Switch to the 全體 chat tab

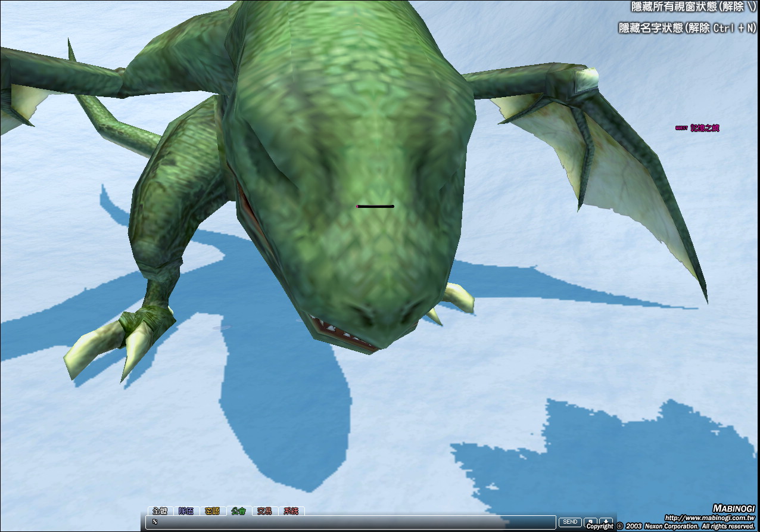(x=160, y=511)
